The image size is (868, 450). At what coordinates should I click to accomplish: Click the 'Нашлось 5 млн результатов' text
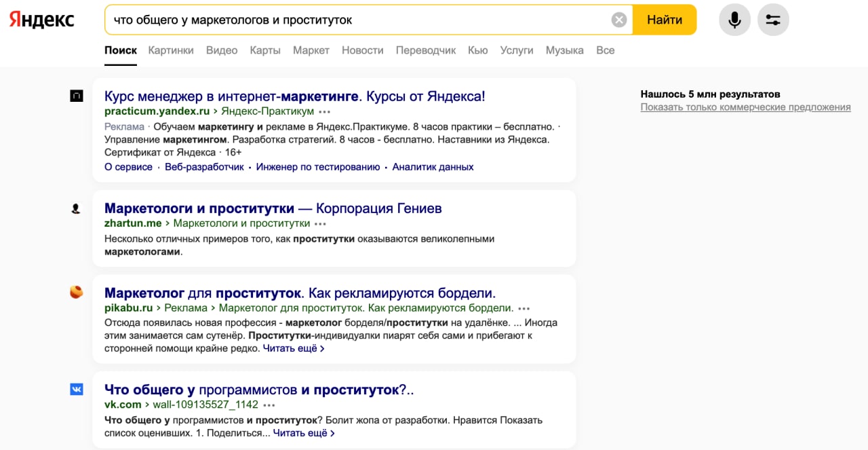tap(711, 94)
